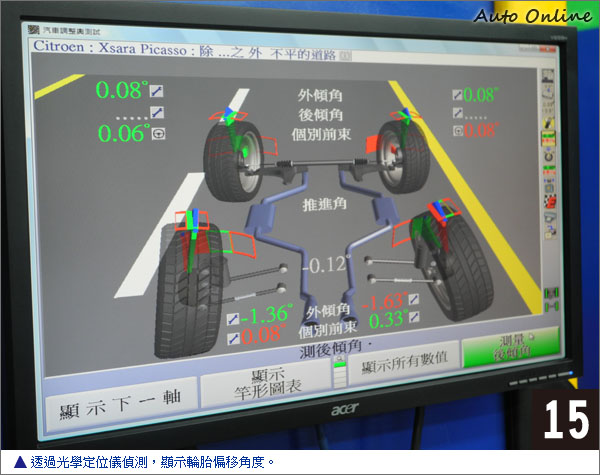This screenshot has width=600, height=475.
Task: Click the adjust icon beside rear-left camber -1.36°
Action: pyautogui.click(x=232, y=318)
